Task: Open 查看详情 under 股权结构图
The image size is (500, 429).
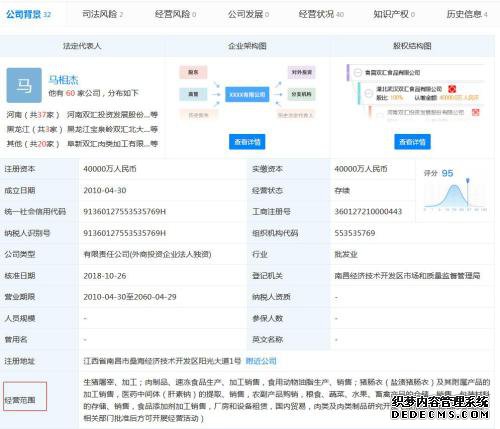Action: [412, 142]
